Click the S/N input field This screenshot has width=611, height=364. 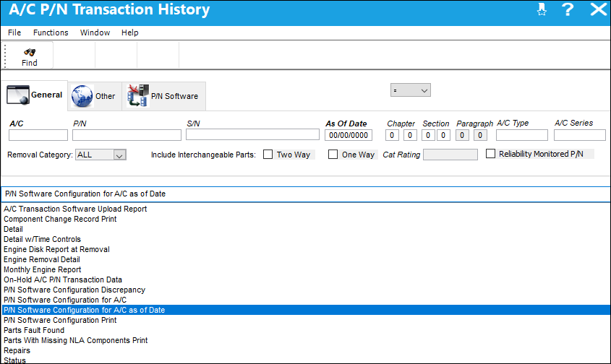click(252, 135)
